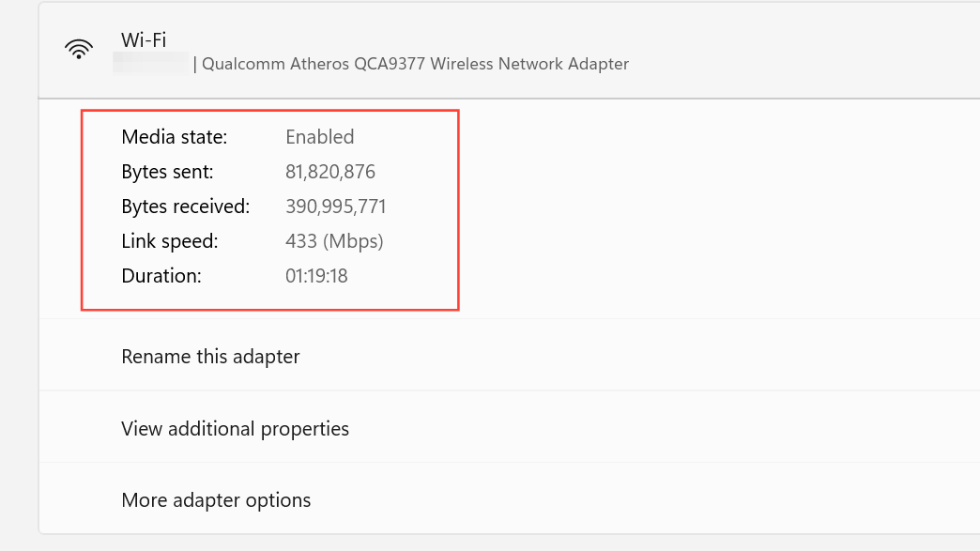Open View additional properties

click(235, 429)
